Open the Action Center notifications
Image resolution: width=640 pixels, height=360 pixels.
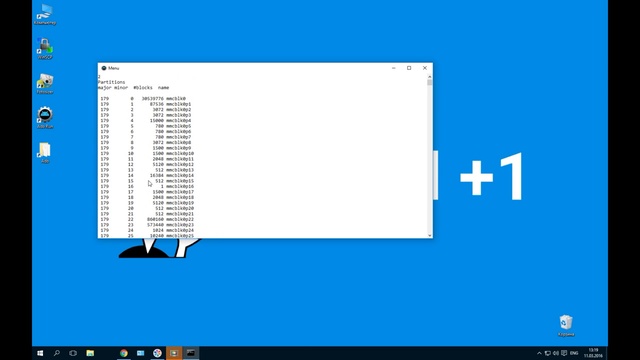(x=564, y=353)
